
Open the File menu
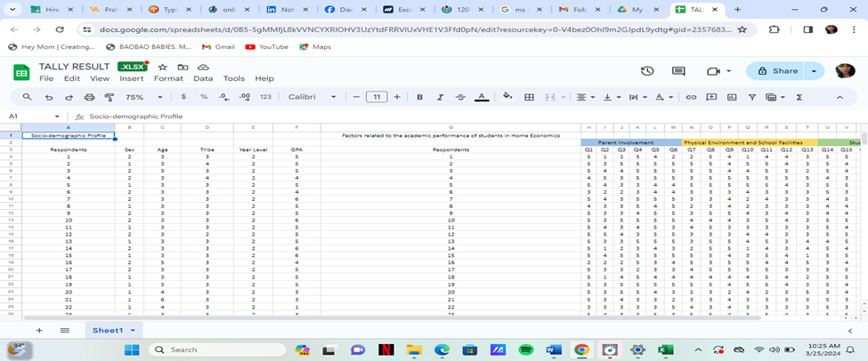coord(46,78)
